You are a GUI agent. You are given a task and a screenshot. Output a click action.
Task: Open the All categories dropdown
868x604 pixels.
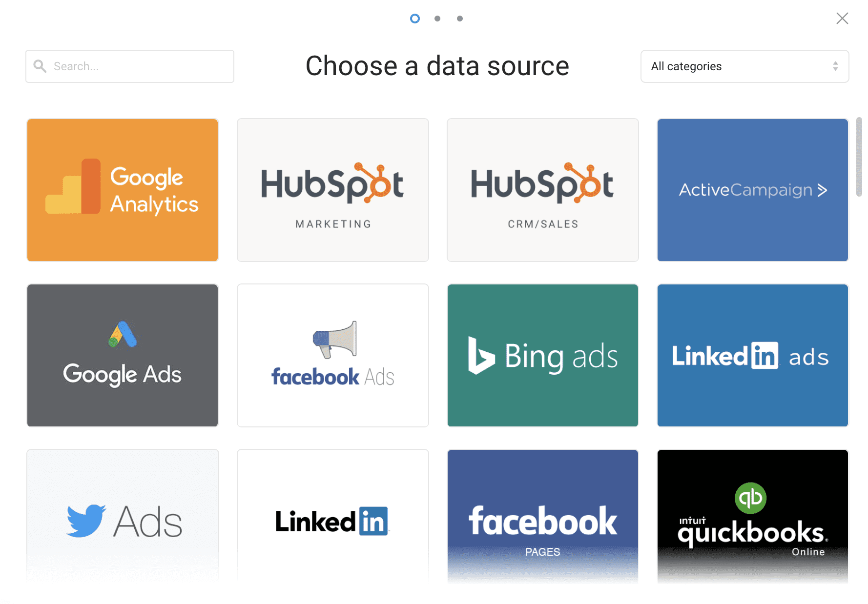pos(744,66)
